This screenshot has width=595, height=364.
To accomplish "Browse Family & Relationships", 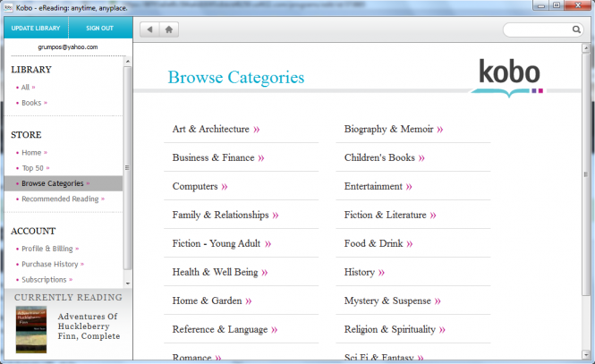I will 225,215.
